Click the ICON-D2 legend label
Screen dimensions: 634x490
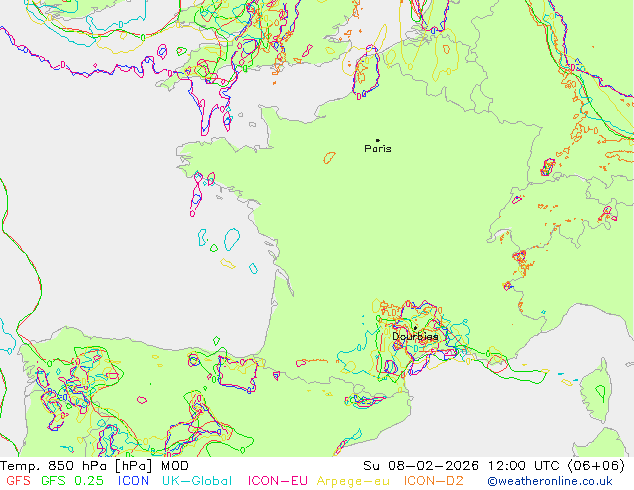[433, 481]
